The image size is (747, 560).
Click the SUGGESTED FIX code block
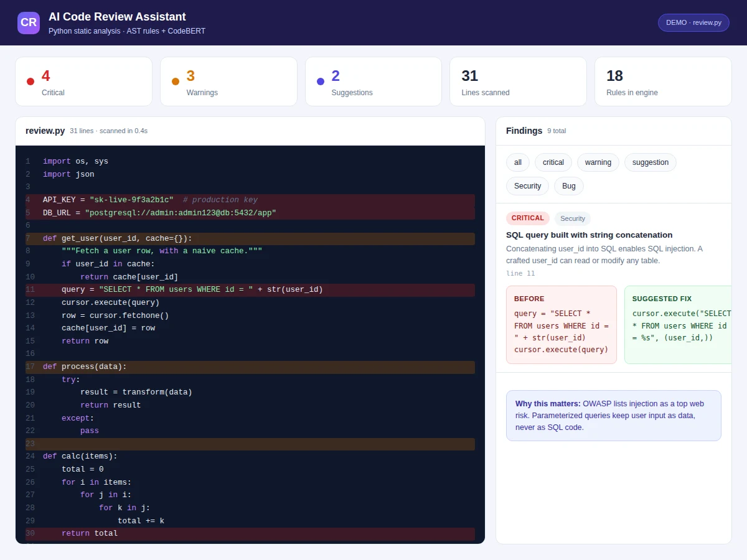tap(678, 325)
